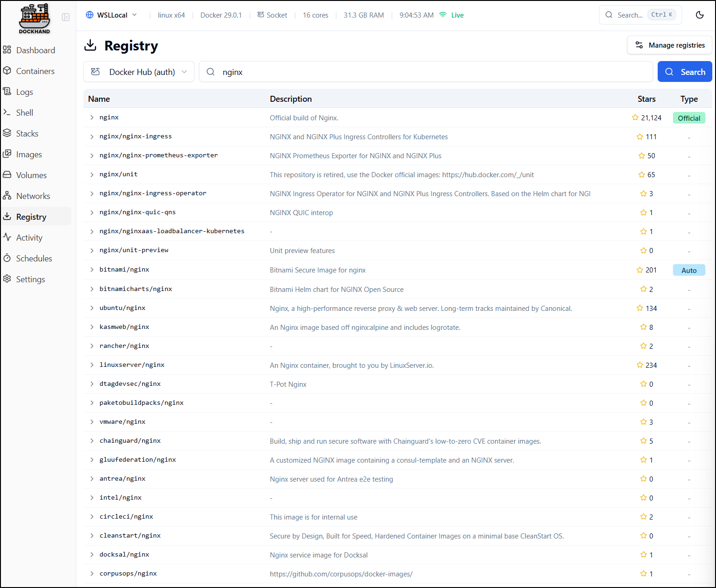Open the Docker Hub (auth) registry selector
This screenshot has height=588, width=716.
(x=139, y=72)
